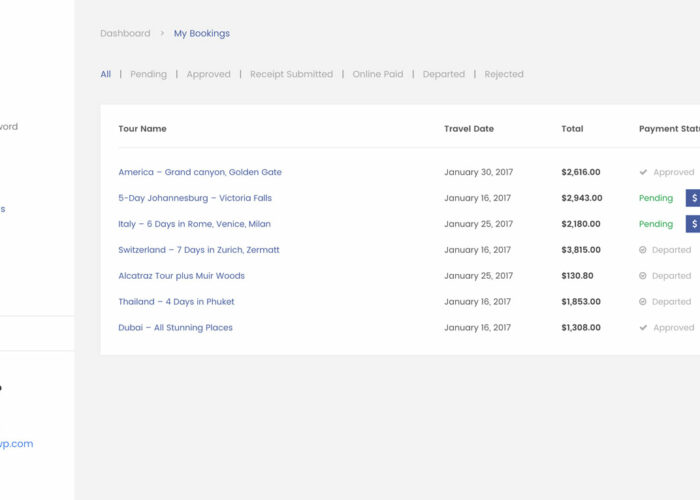700x500 pixels.
Task: Click the Departed status icon for Alcatraz tour
Action: pyautogui.click(x=644, y=276)
